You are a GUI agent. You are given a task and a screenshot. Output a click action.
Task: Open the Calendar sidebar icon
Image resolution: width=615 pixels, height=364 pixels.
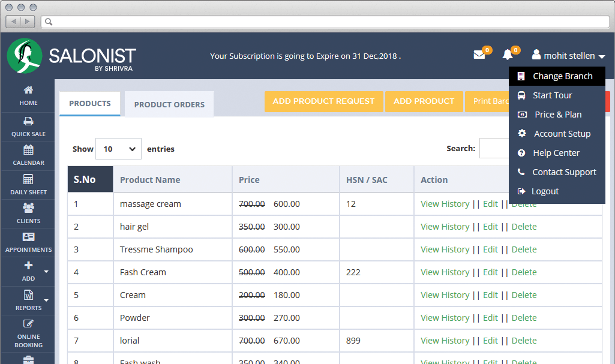28,150
